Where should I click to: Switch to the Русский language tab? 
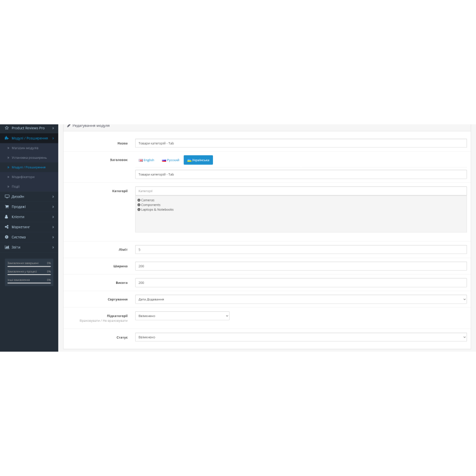171,160
